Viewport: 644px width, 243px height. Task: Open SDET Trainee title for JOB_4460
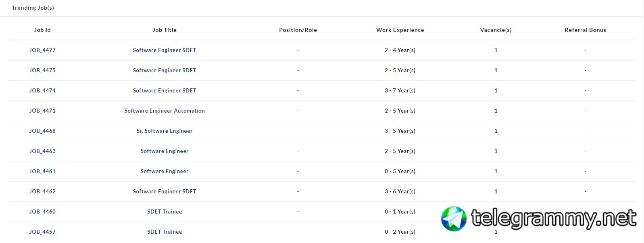[x=165, y=212]
